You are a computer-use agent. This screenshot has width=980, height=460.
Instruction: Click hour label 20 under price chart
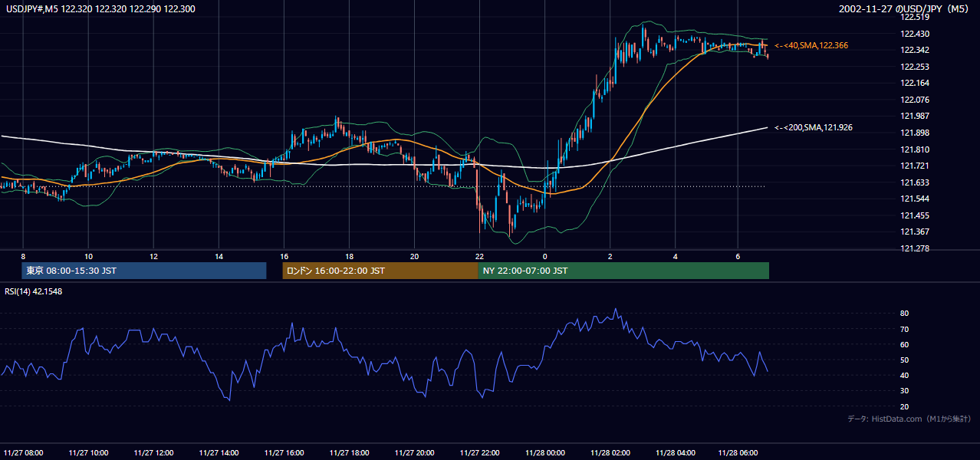[414, 256]
